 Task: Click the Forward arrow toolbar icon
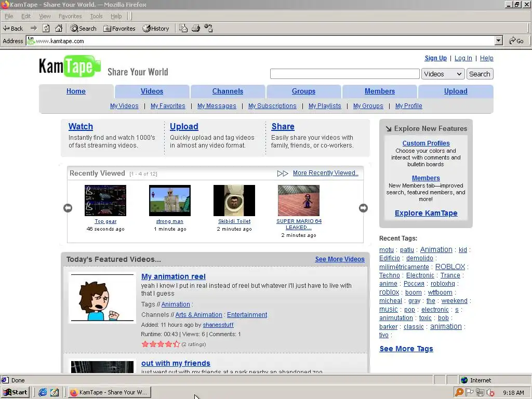click(x=34, y=28)
